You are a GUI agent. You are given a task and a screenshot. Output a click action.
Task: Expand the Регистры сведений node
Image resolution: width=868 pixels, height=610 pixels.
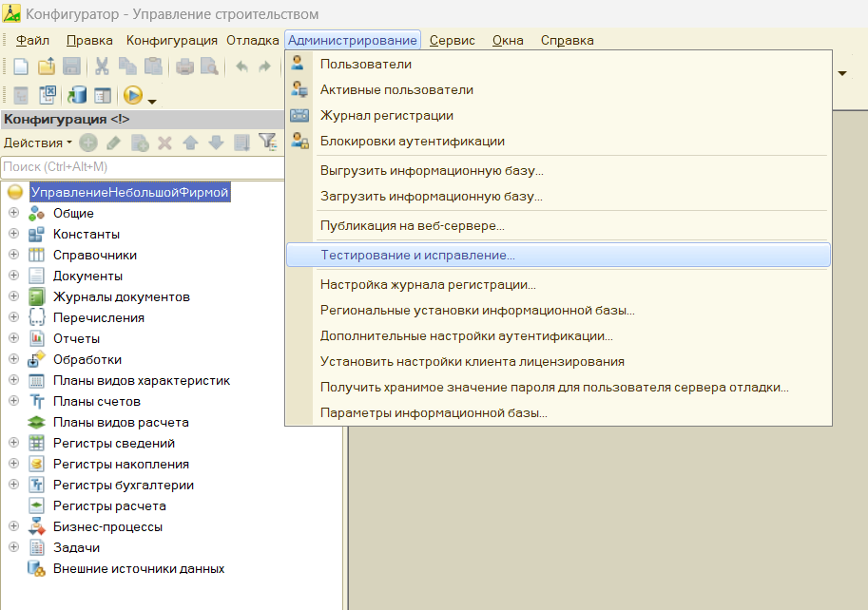tap(14, 443)
